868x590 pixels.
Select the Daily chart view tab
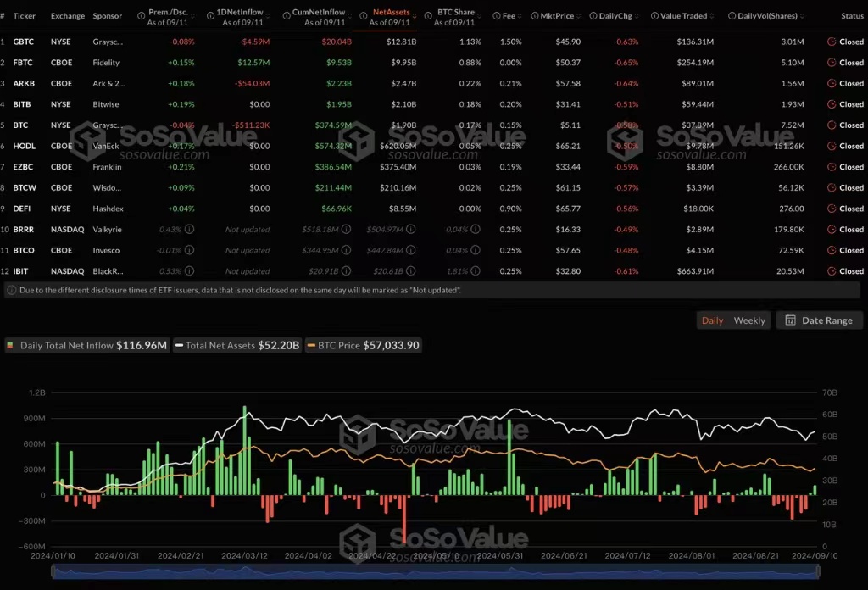click(712, 320)
